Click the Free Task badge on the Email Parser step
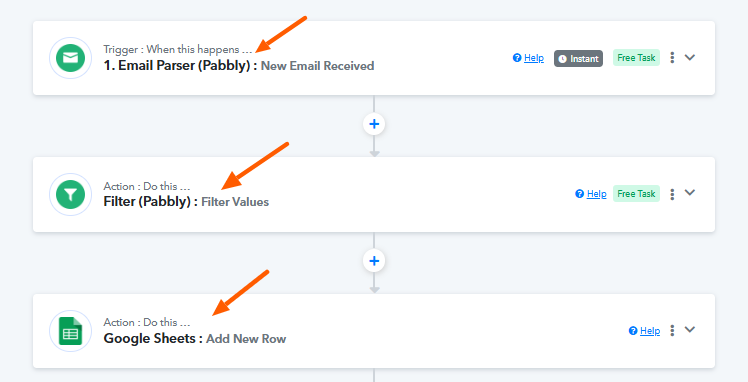Viewport: 748px width, 382px height. coord(636,58)
